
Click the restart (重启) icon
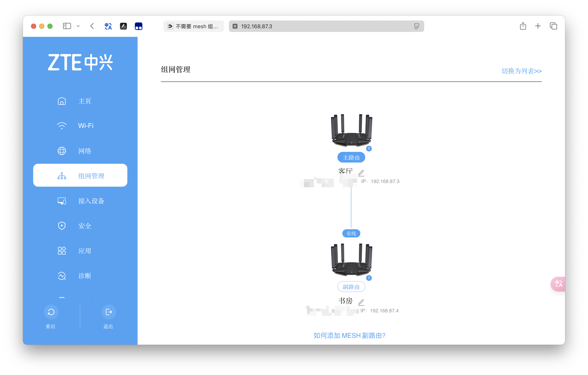click(x=51, y=312)
